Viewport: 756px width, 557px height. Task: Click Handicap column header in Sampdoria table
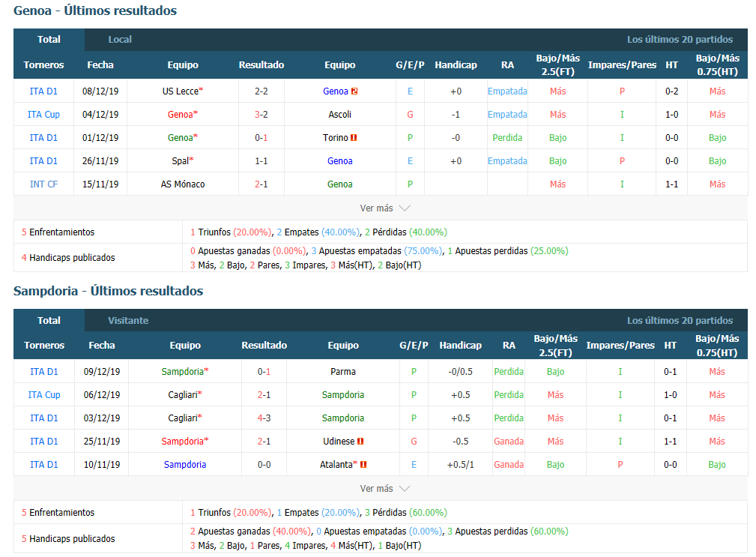461,346
